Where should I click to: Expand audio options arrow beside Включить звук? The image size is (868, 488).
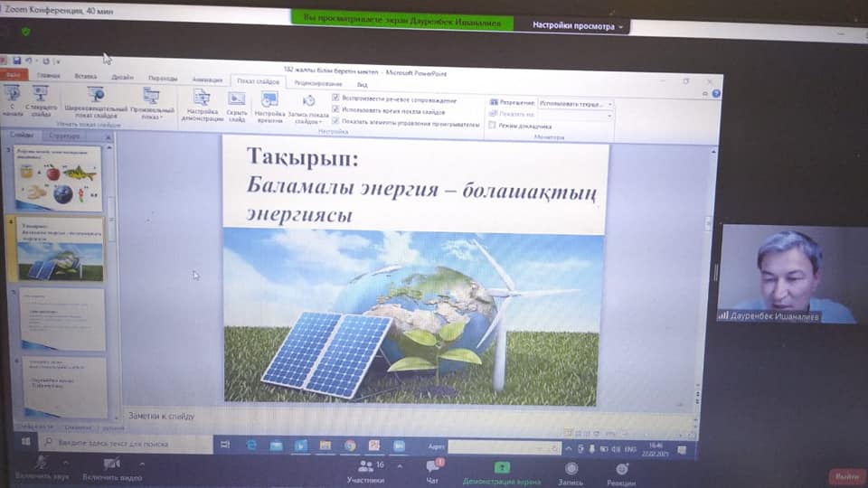click(x=66, y=463)
